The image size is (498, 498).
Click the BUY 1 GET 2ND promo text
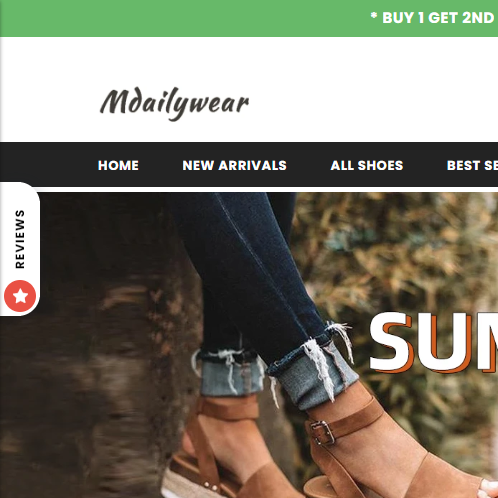(440, 18)
